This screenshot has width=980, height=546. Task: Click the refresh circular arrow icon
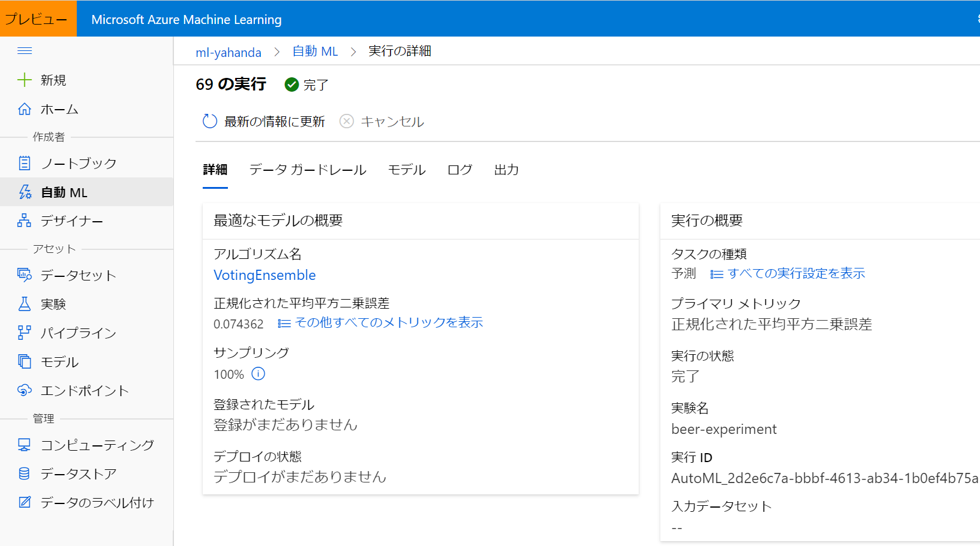(210, 121)
